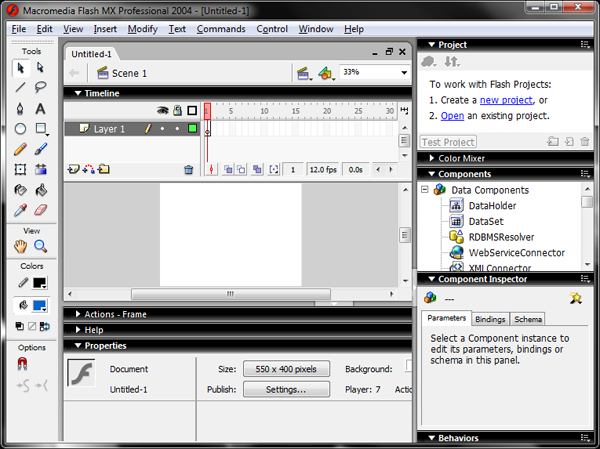Screen dimensions: 600x449
Task: Toggle lock all layers padlock icon
Action: (177, 110)
